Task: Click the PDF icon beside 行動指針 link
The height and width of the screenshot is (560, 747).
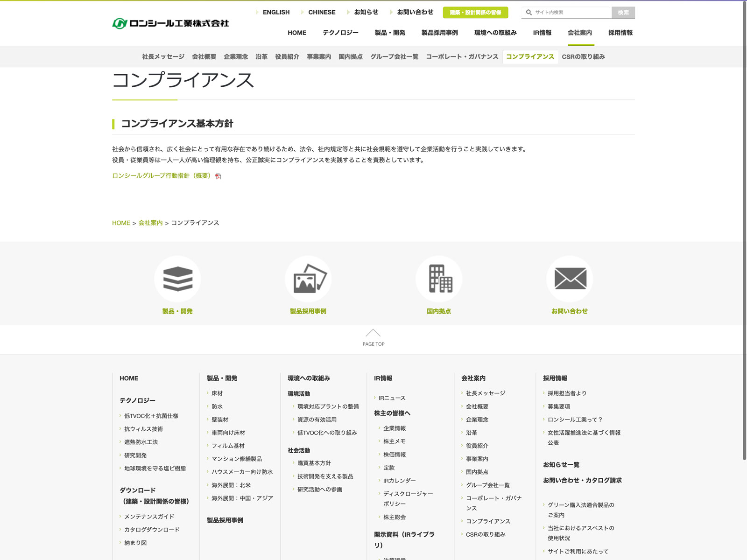Action: [x=218, y=176]
